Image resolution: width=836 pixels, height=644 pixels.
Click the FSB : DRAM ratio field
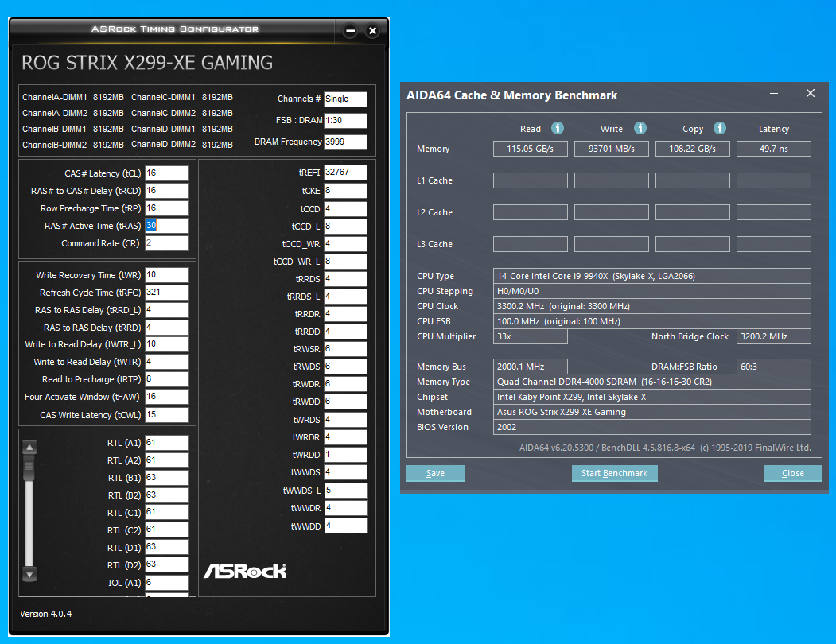[345, 121]
